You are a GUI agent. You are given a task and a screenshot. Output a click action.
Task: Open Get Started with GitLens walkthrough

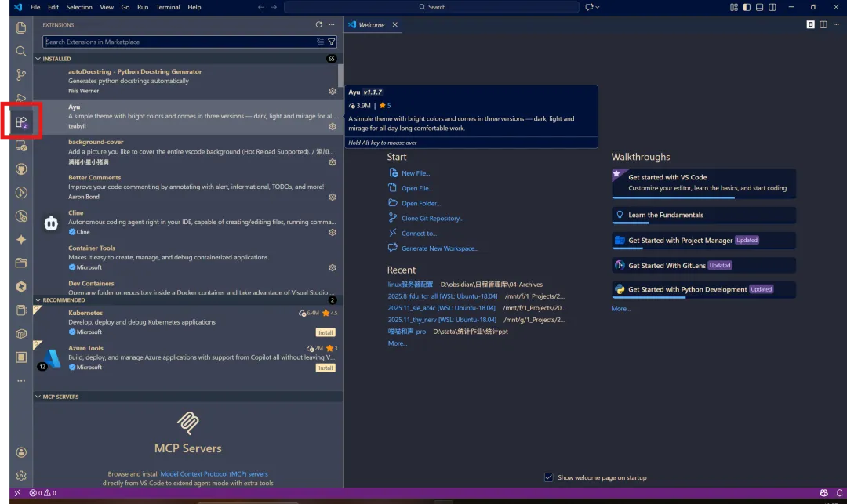pyautogui.click(x=703, y=266)
